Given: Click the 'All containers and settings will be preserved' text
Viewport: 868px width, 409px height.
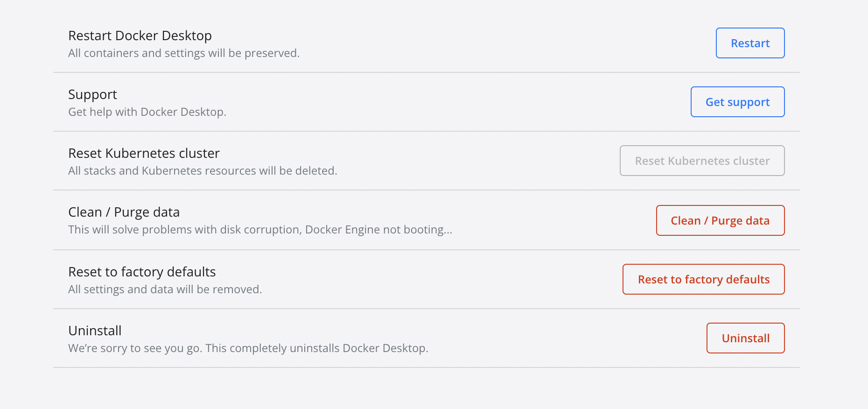Looking at the screenshot, I should pos(184,53).
